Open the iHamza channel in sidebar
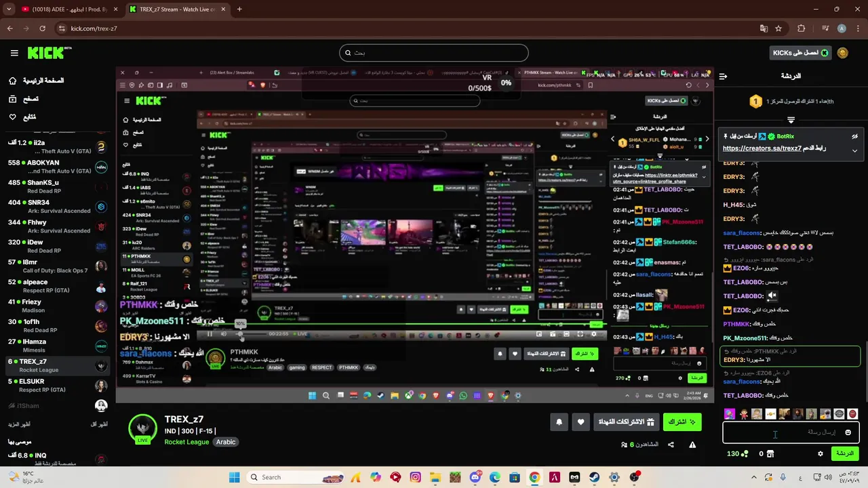Image resolution: width=868 pixels, height=488 pixels. pos(56,346)
